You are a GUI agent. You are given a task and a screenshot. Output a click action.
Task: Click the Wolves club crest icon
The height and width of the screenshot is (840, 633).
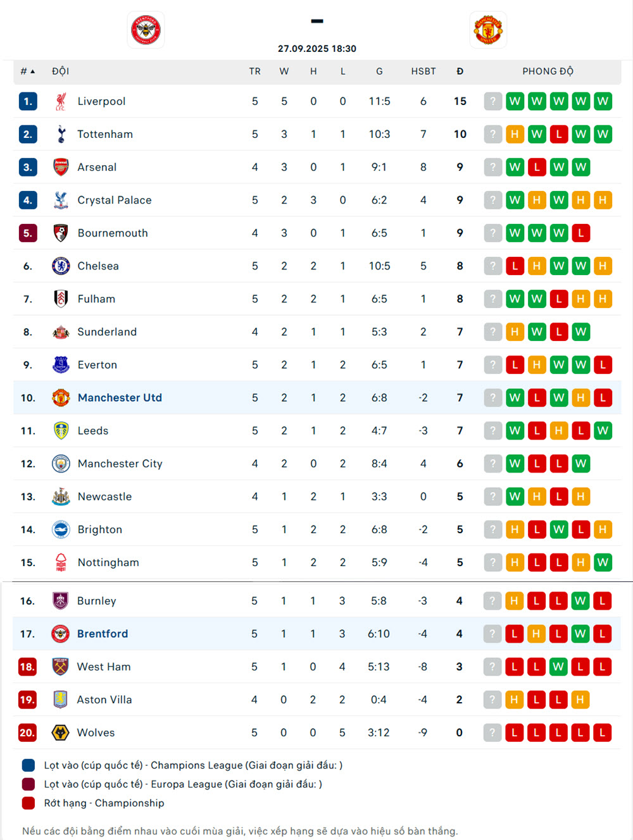pos(60,732)
